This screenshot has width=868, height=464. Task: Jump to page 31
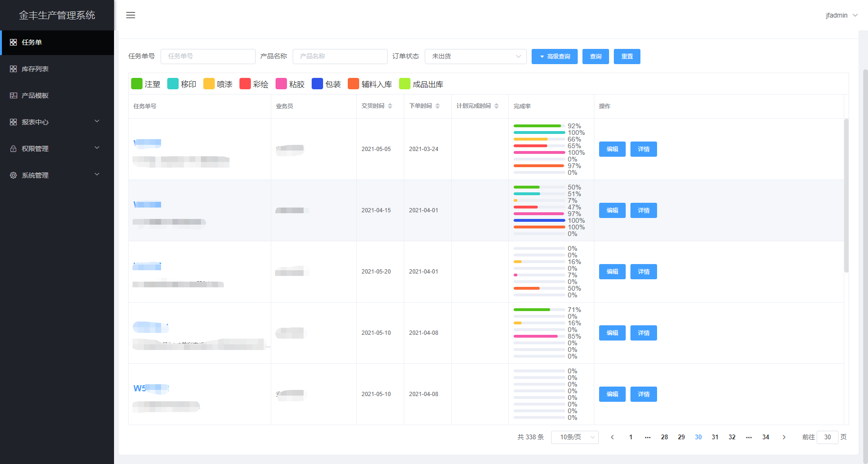(x=715, y=437)
